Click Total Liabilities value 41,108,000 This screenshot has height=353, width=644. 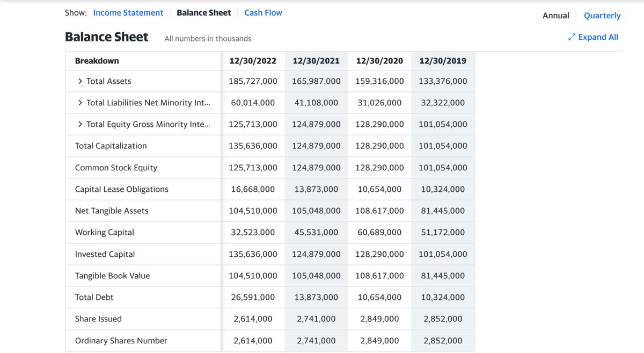click(x=316, y=103)
